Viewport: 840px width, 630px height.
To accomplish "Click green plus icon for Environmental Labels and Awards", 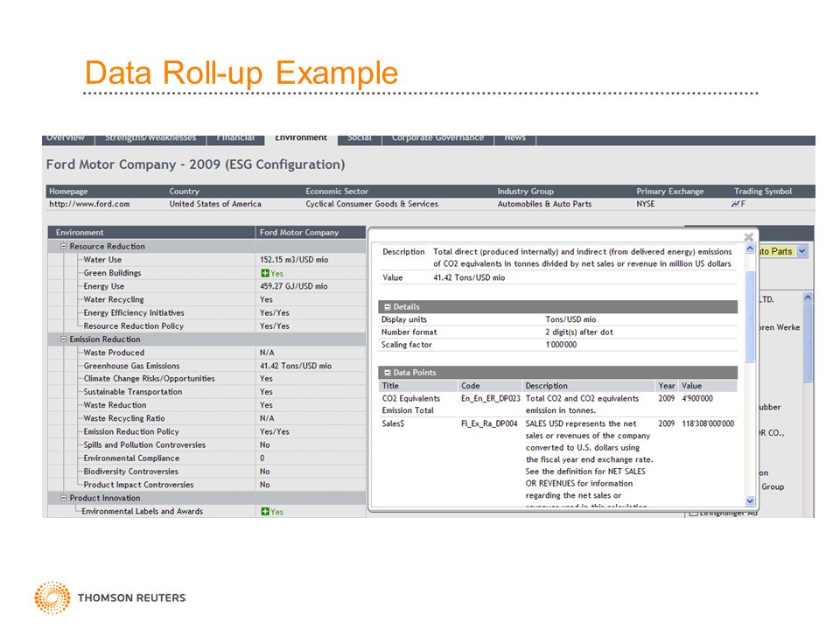I will 264,512.
